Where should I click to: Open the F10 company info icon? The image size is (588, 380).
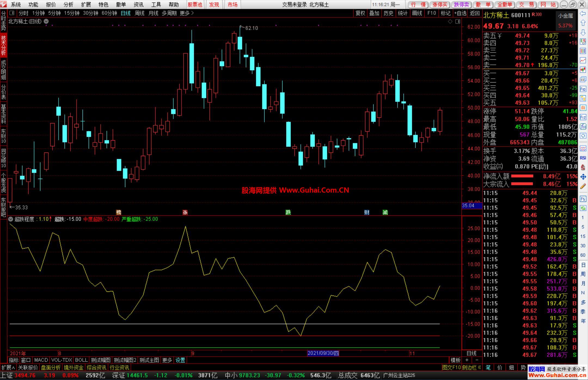[583, 89]
